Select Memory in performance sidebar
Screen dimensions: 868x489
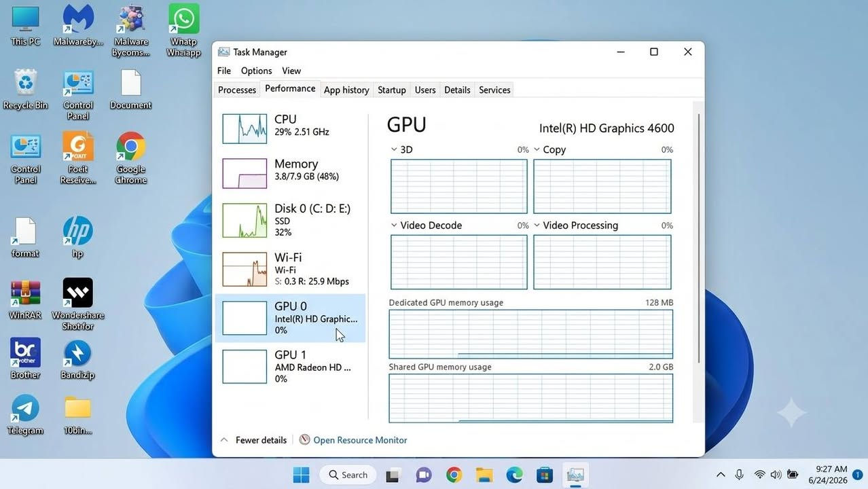coord(291,173)
